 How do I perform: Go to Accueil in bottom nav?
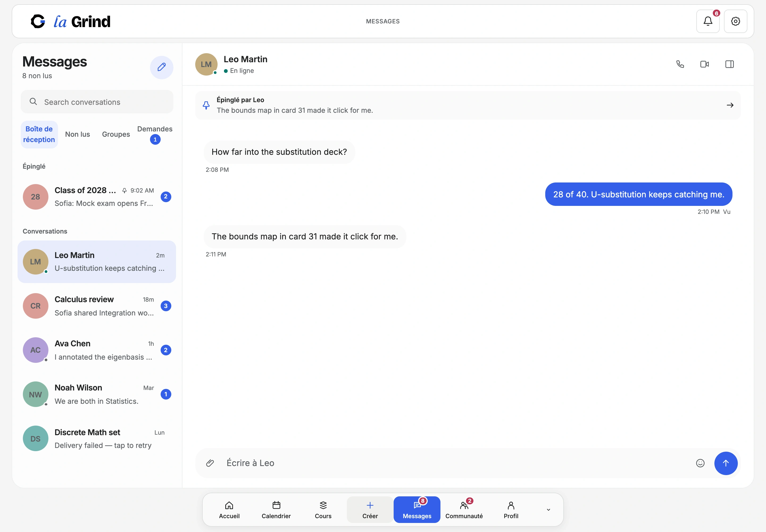tap(229, 510)
